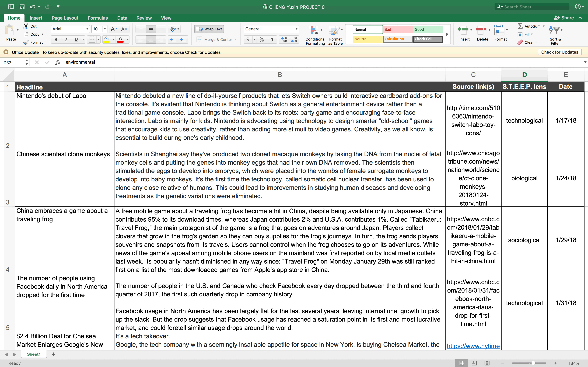Click the Save icon in title bar
This screenshot has height=367, width=588.
pyautogui.click(x=22, y=7)
